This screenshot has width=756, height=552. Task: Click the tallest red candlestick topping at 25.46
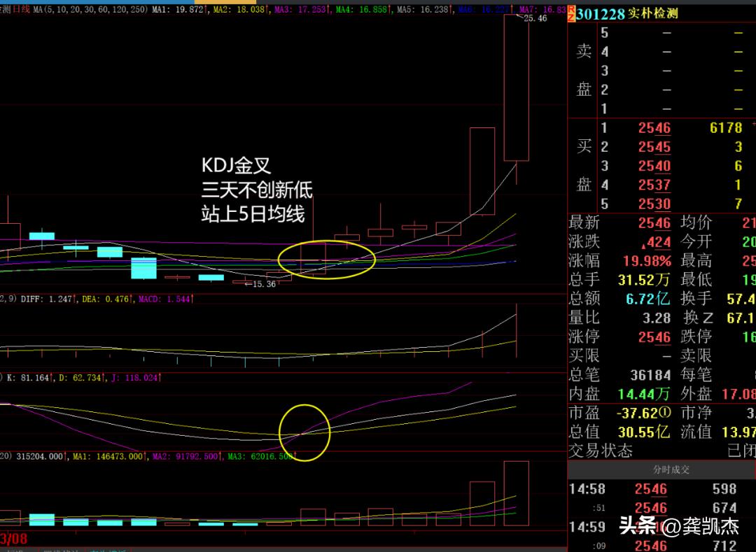point(517,87)
